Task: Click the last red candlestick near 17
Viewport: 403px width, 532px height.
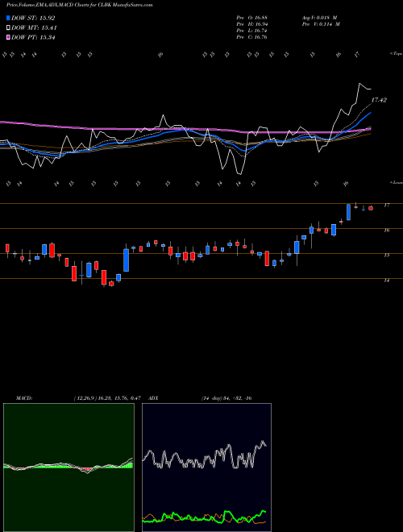Action: 371,208
